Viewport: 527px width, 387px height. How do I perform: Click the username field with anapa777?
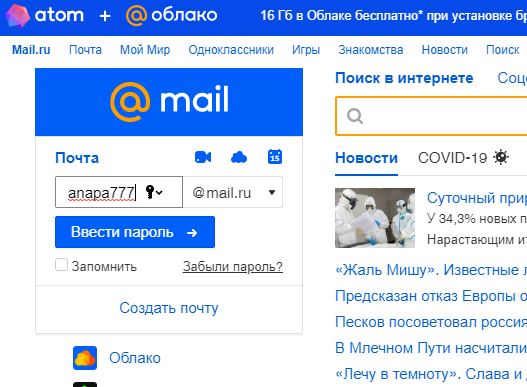coord(119,192)
